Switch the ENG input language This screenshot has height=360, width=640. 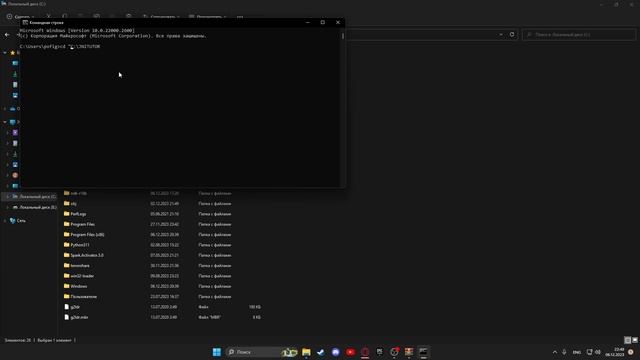click(x=577, y=352)
